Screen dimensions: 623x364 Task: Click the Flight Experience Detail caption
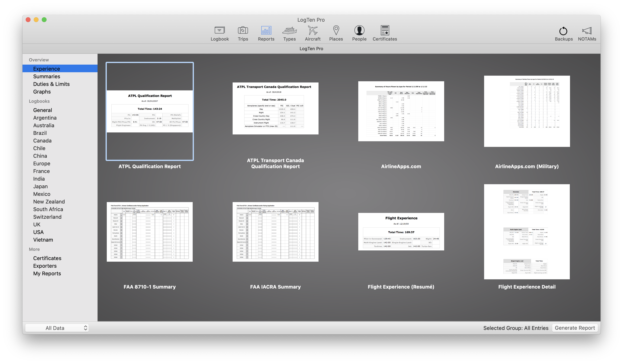[527, 287]
